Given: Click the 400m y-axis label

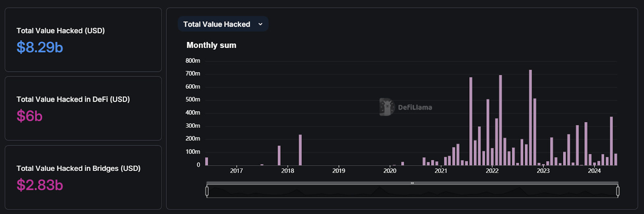Looking at the screenshot, I should pyautogui.click(x=192, y=113).
